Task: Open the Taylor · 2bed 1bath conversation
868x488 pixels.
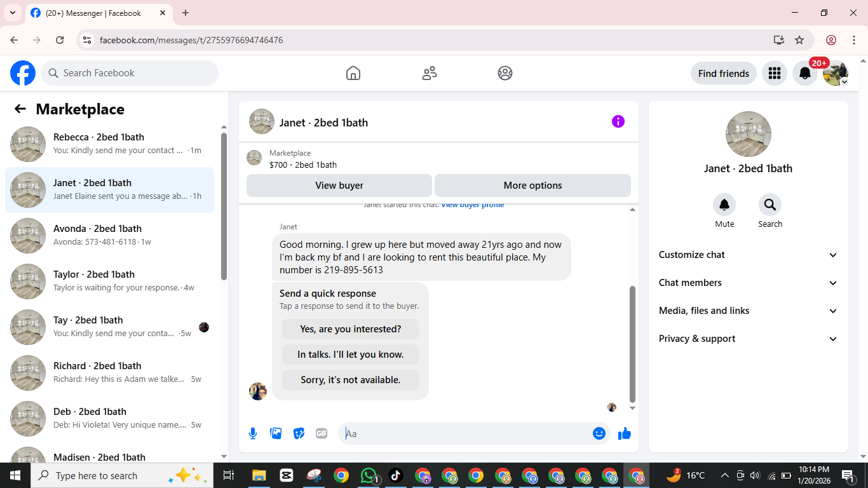Action: 109,281
